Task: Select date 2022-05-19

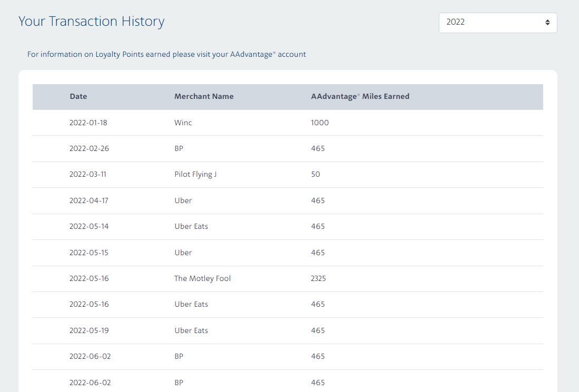Action: pos(90,330)
